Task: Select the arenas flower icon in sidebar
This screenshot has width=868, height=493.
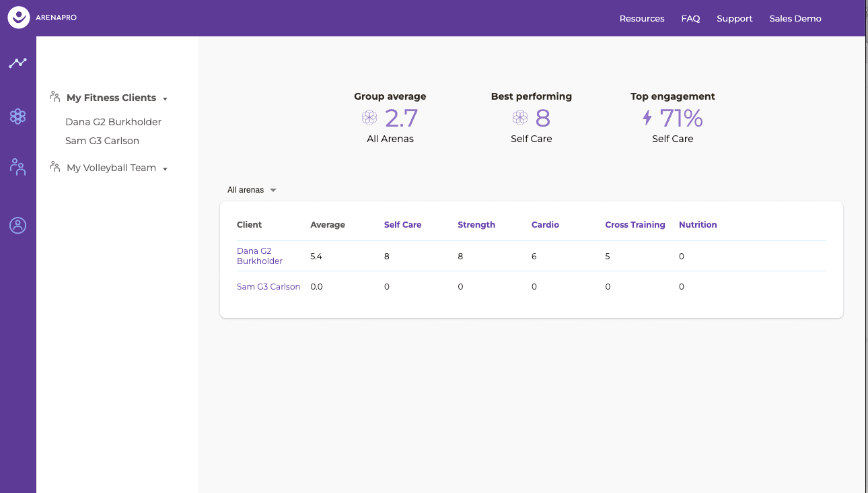Action: click(17, 116)
